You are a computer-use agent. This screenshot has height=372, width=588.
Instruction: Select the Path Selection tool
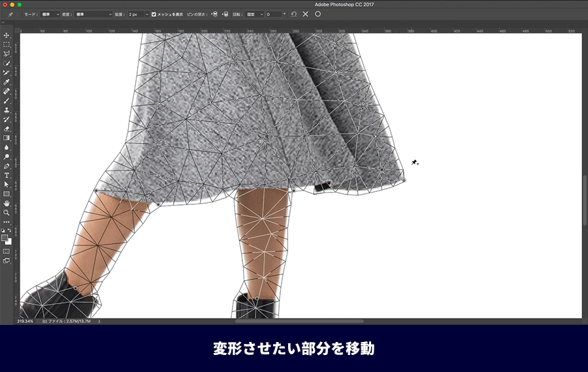pyautogui.click(x=7, y=185)
